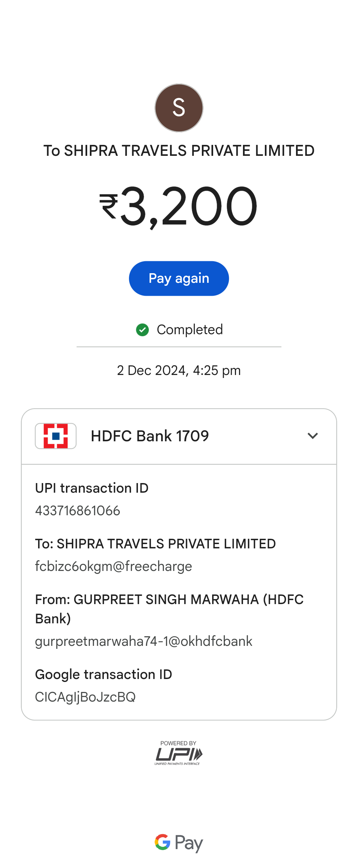358x868 pixels.
Task: Click the Powered by UPI logo
Action: 178,752
